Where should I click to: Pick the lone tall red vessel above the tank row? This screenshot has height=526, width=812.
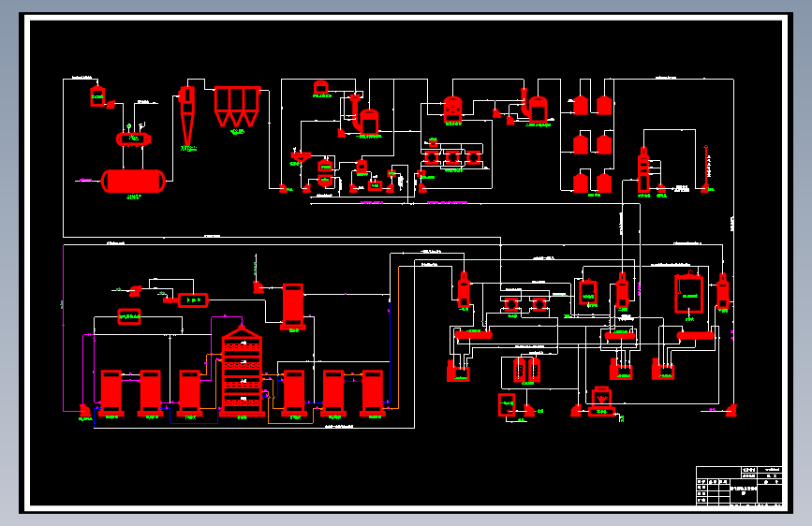pyautogui.click(x=293, y=306)
